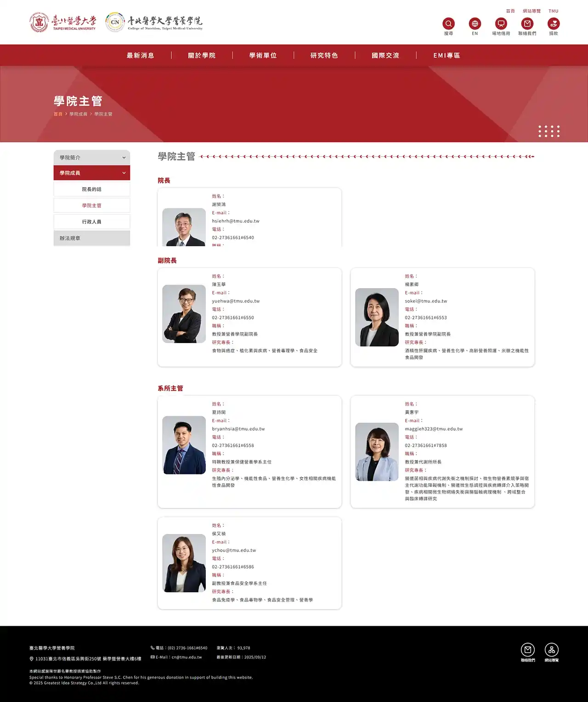The height and width of the screenshot is (702, 588).
Task: Click 首頁 in the breadcrumb trail
Action: (x=58, y=114)
